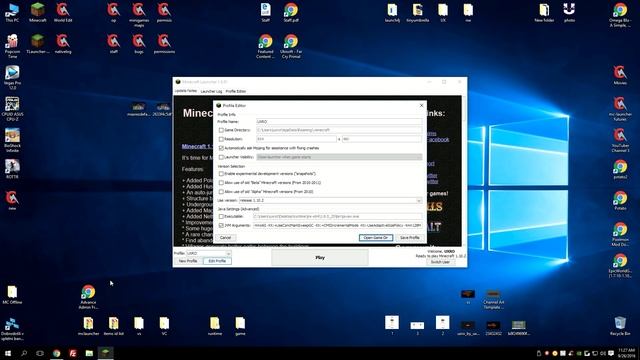The image size is (640, 360).
Task: Open the BioShock Infinite desktop icon
Action: coord(12,140)
